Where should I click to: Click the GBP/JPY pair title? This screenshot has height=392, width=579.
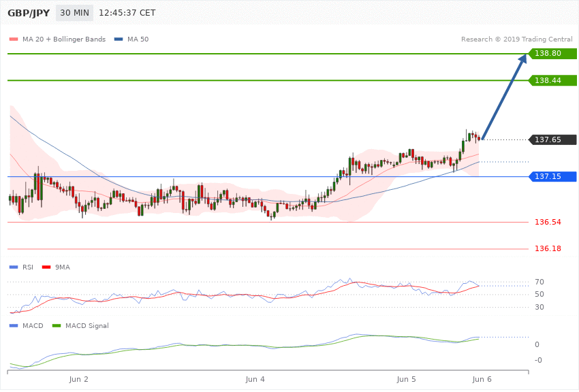click(x=29, y=13)
